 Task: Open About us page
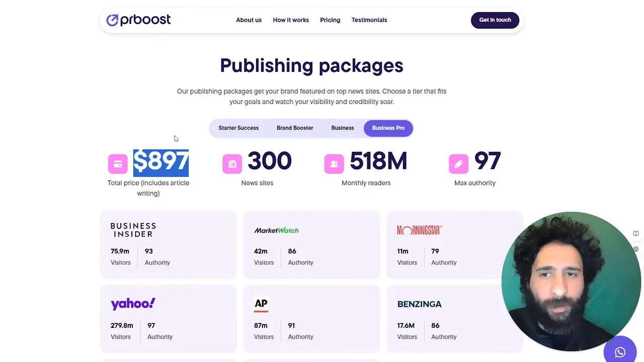[x=249, y=20]
